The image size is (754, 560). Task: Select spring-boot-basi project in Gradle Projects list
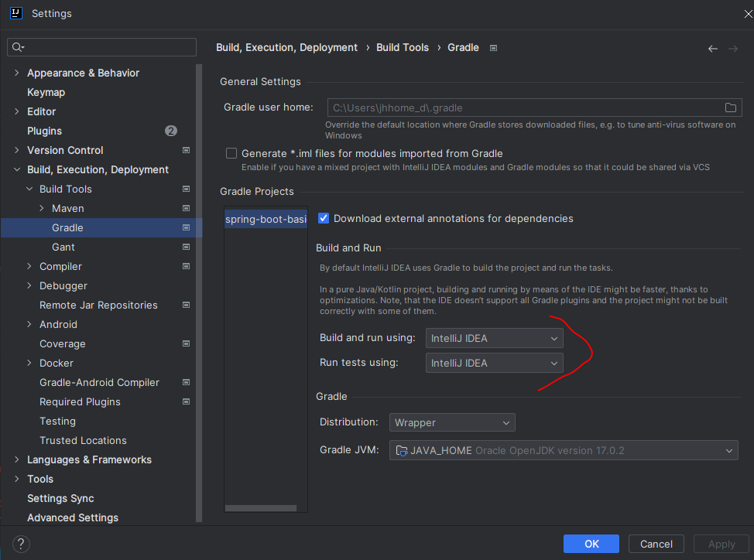266,219
